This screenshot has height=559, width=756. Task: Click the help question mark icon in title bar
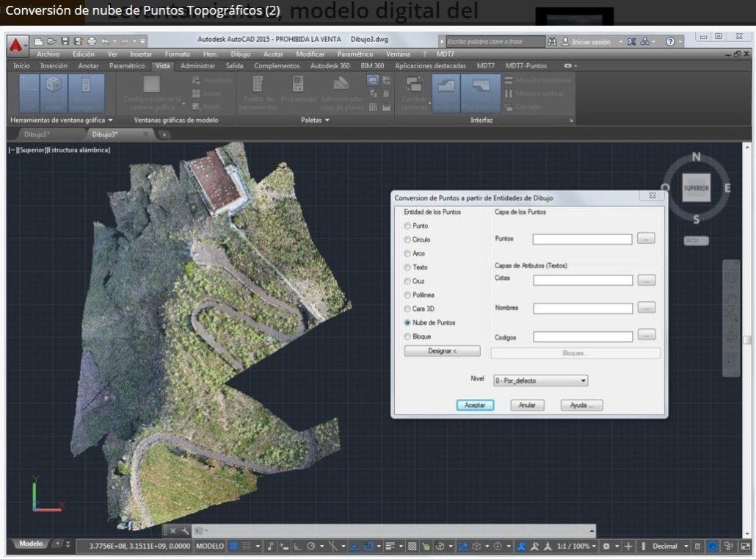coord(669,42)
